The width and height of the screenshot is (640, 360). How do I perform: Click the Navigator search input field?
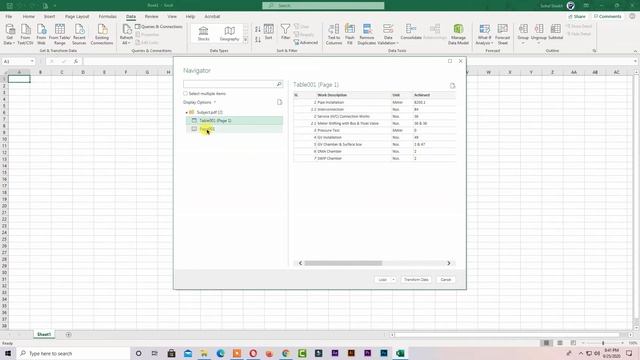[230, 84]
